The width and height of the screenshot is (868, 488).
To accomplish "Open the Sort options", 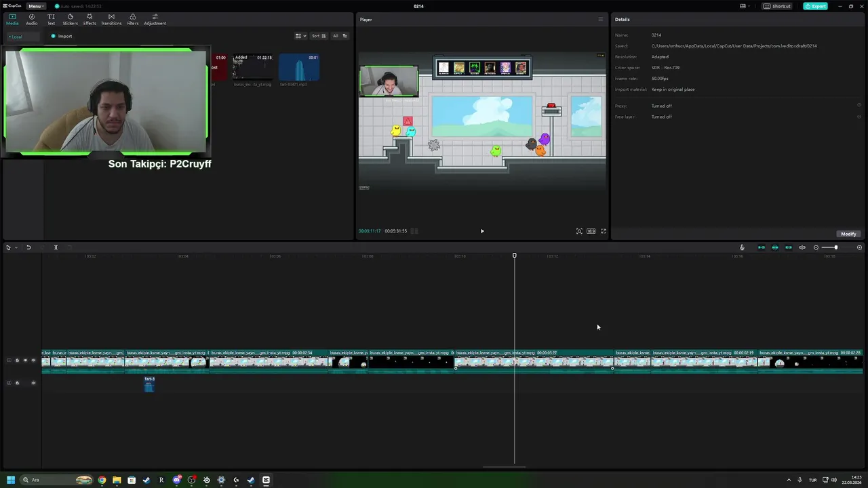I will tap(319, 36).
